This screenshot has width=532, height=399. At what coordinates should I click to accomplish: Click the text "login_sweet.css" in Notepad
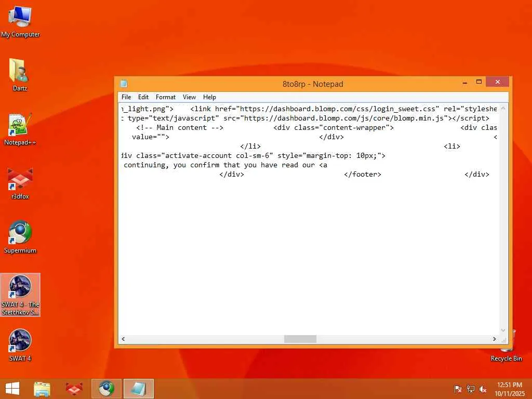tap(404, 109)
